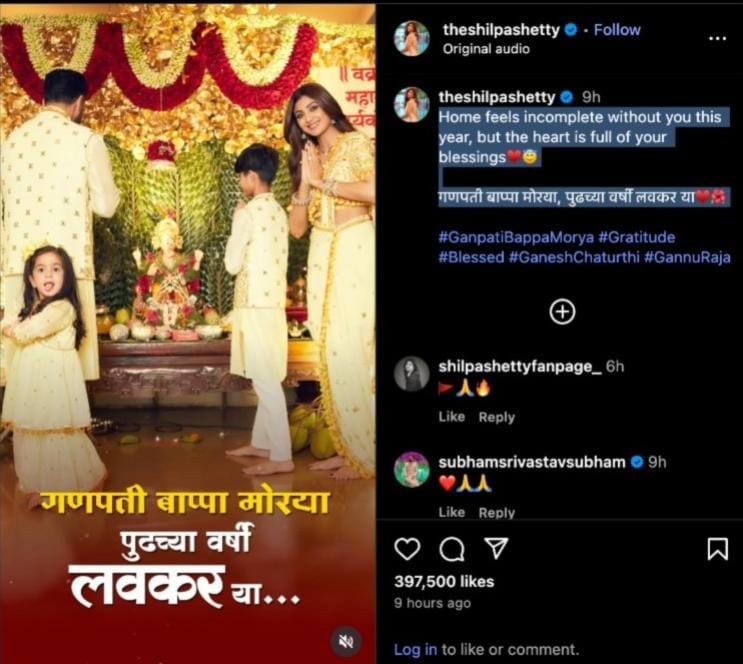
Task: Save post with bookmark icon
Action: (x=717, y=548)
